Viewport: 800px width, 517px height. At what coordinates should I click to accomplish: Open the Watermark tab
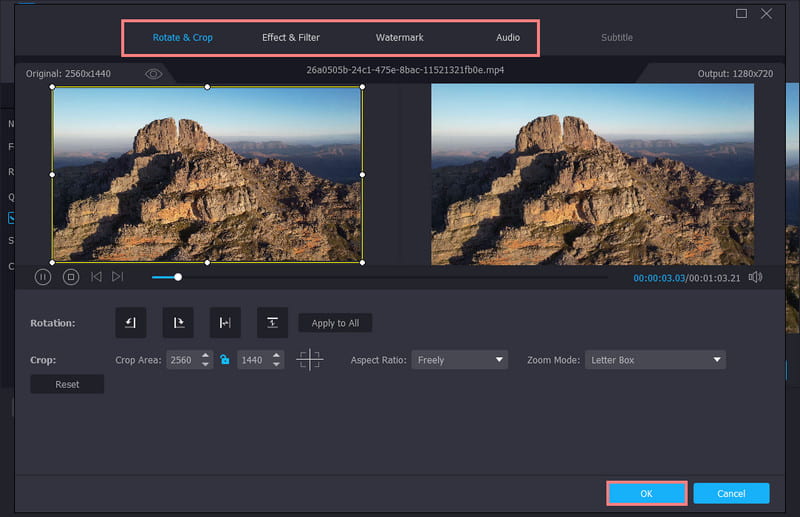tap(399, 38)
